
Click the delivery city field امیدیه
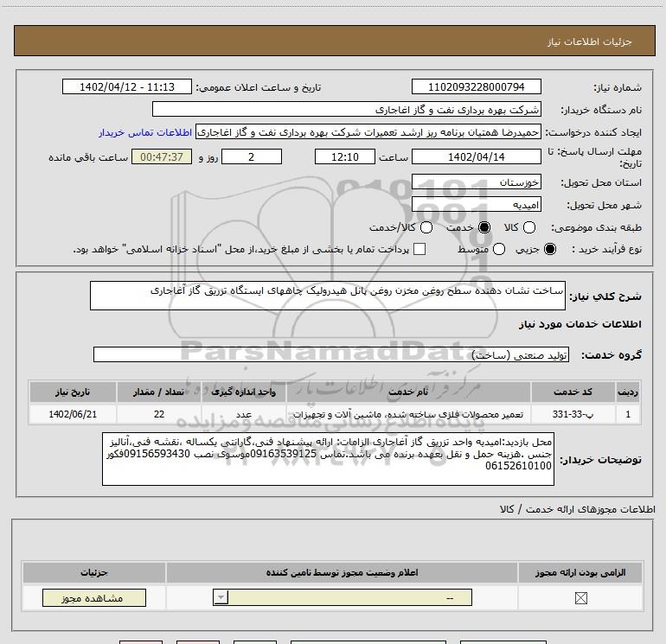[476, 205]
